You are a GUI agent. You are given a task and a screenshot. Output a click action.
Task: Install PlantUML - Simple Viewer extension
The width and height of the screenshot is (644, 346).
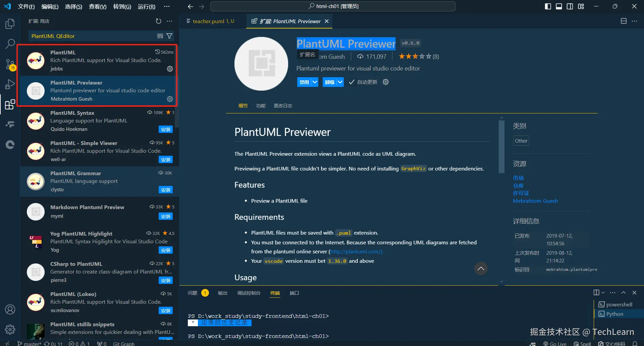coord(166,160)
